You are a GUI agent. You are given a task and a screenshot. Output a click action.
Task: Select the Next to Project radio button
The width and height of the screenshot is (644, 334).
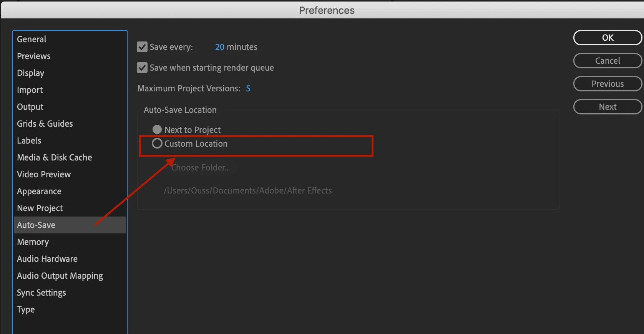[x=157, y=129]
